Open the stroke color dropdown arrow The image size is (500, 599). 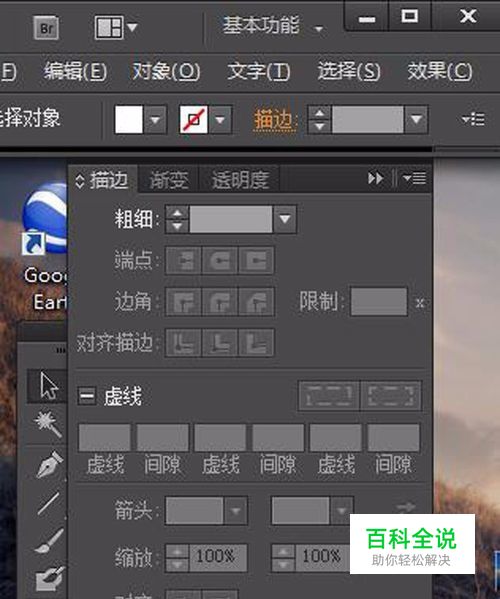(220, 120)
